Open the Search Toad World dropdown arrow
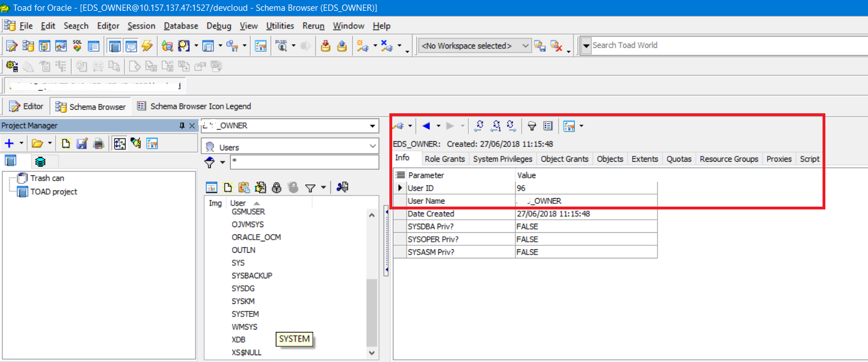 (x=586, y=46)
